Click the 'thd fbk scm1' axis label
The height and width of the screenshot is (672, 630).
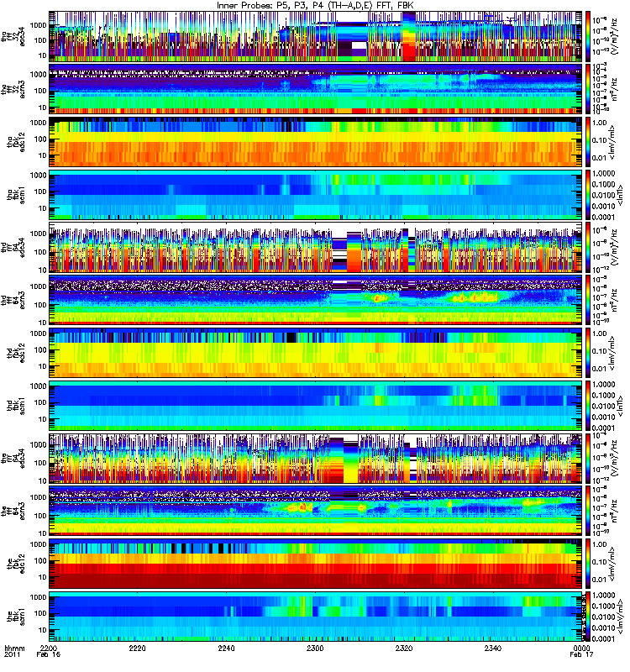(x=16, y=406)
